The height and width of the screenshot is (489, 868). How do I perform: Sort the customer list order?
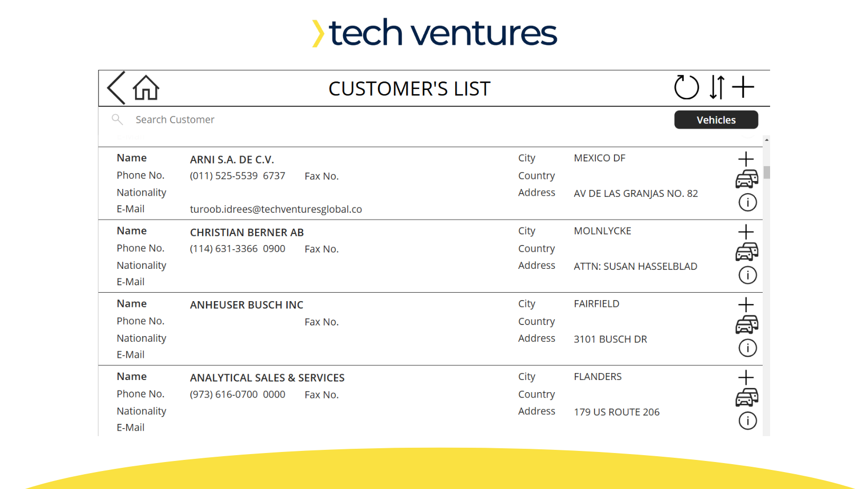tap(717, 87)
